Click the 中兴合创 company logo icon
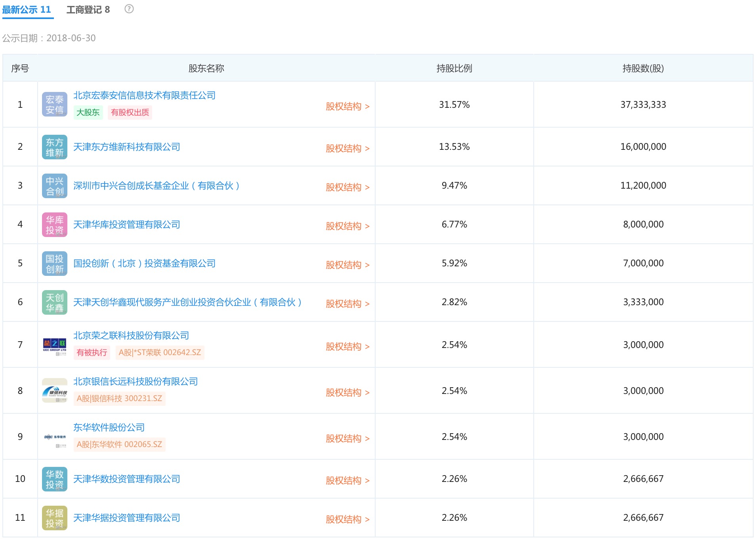 [55, 186]
